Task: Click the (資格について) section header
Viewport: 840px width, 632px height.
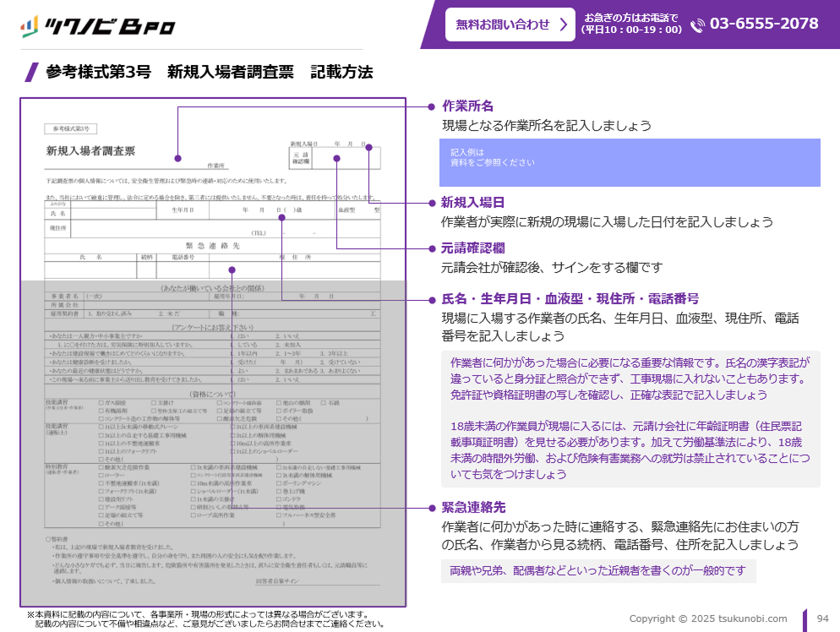Action: click(x=213, y=395)
